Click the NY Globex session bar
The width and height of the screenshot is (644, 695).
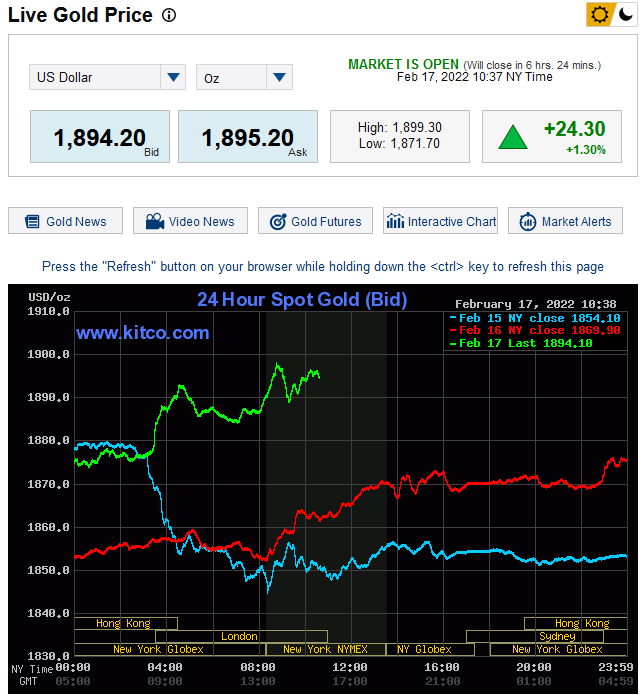pos(430,649)
